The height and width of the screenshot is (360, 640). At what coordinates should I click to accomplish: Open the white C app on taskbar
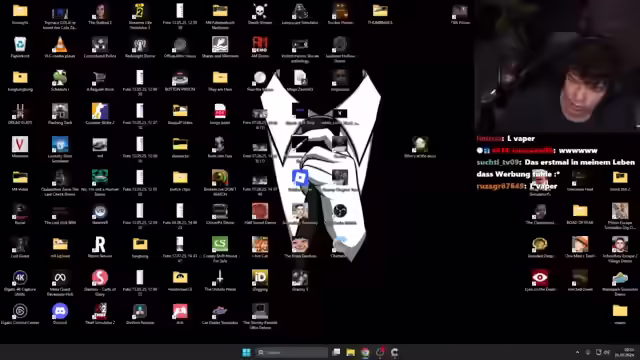pyautogui.click(x=394, y=352)
